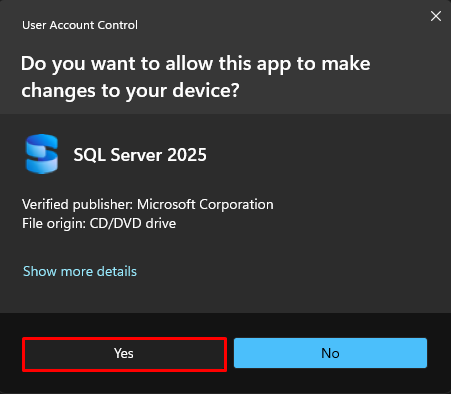Viewport: 451px width, 394px height.
Task: Approve SQL Server 2025 with Yes button
Action: 124,354
